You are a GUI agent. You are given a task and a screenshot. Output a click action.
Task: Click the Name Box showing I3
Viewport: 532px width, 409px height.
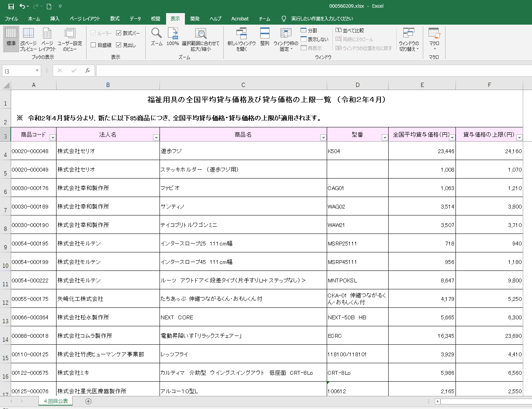[x=18, y=71]
